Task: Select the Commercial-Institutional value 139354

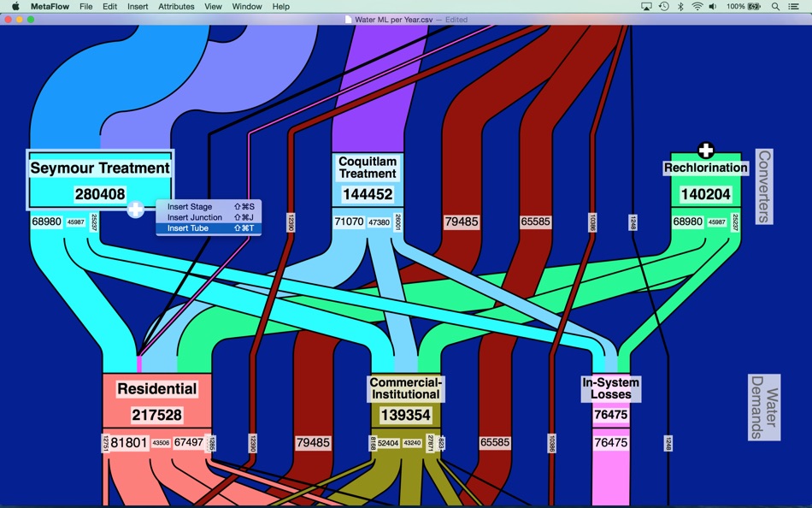Action: point(405,416)
